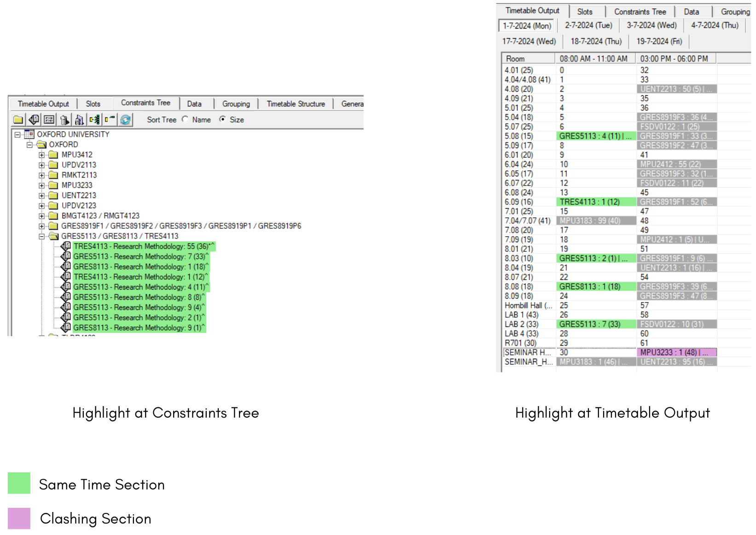Collapse the OXFORD UNIVERSITY root node
Screen dimensions: 756x535
[x=17, y=135]
